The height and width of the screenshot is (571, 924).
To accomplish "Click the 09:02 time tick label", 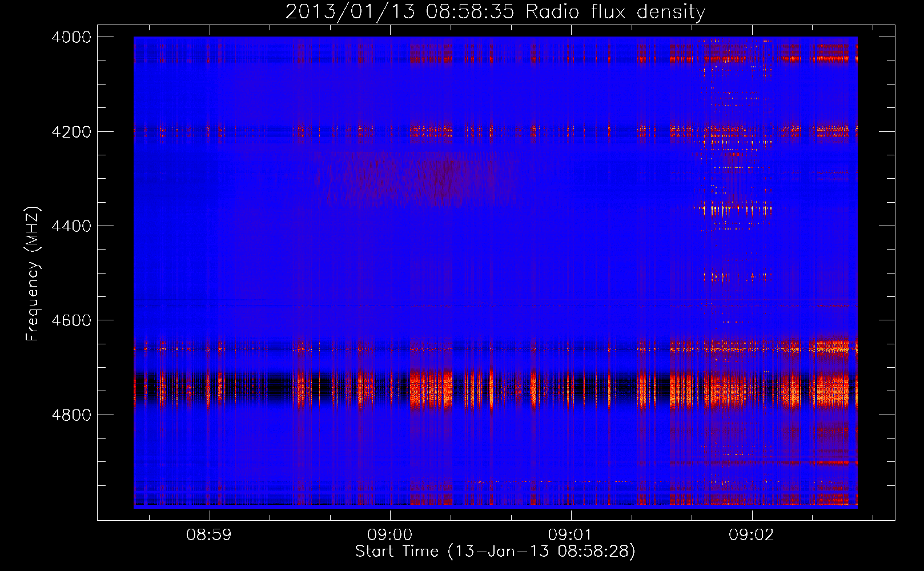I will pos(752,535).
